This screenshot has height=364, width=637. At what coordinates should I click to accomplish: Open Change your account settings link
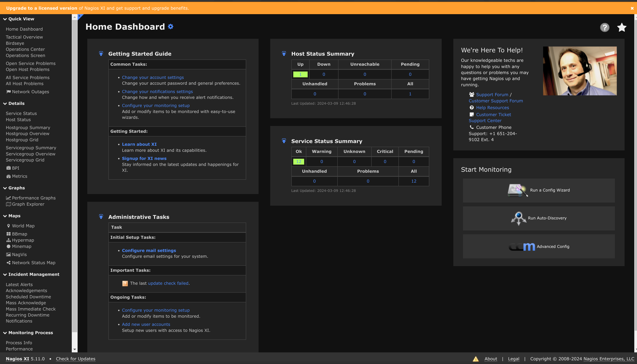(153, 78)
